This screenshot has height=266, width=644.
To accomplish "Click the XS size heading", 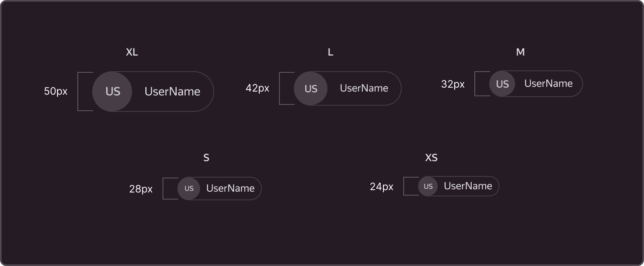I will point(431,158).
